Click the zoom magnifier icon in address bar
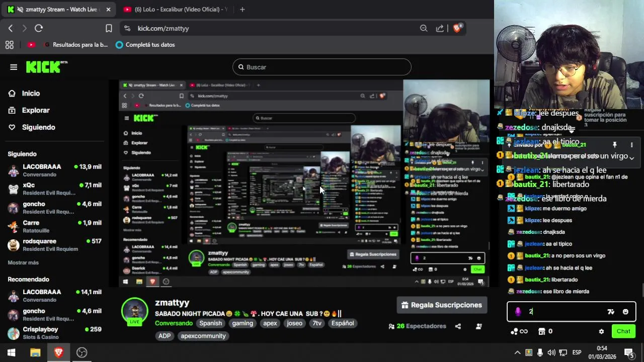The width and height of the screenshot is (644, 362). tap(424, 29)
